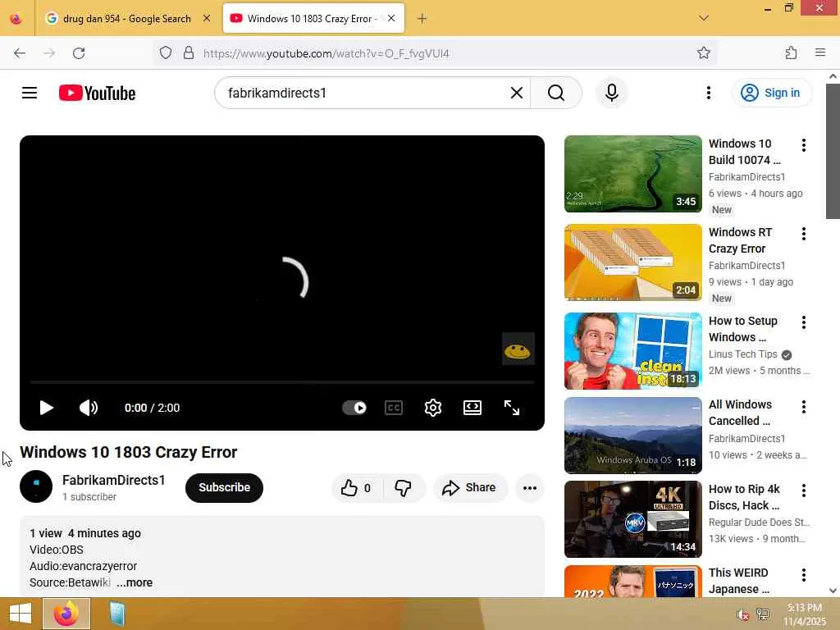The width and height of the screenshot is (840, 630).
Task: Open network tray icon
Action: (763, 614)
